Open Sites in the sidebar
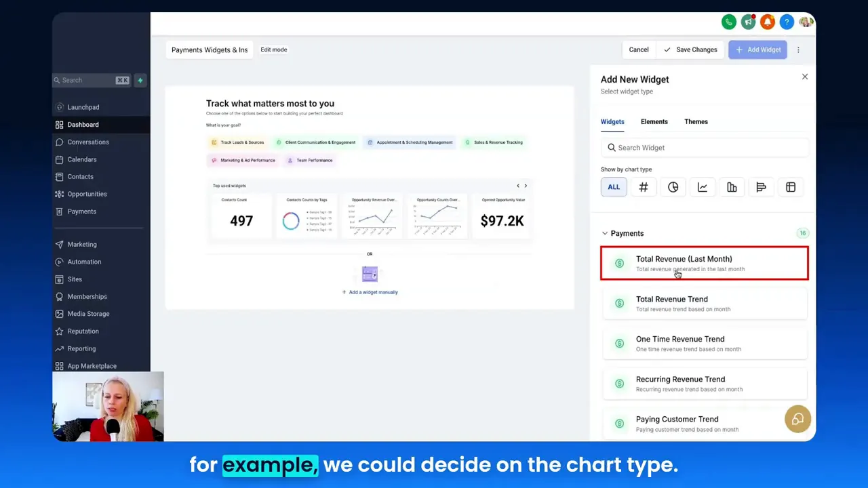This screenshot has height=488, width=868. click(101, 279)
